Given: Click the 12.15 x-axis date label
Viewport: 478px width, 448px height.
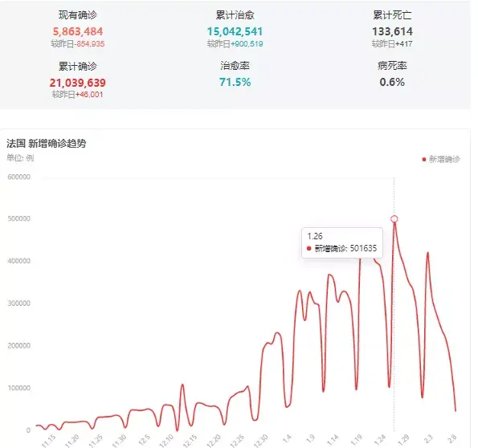Looking at the screenshot, I should point(190,441).
